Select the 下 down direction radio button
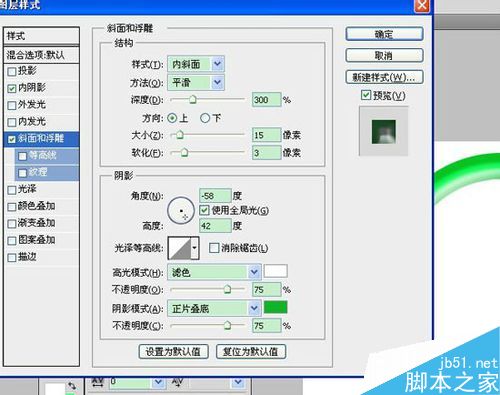This screenshot has width=500, height=395. (205, 118)
